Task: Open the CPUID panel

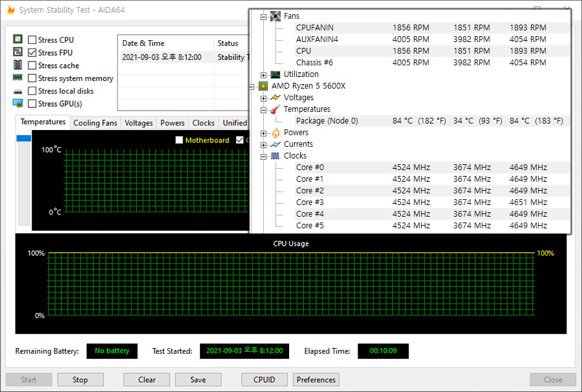Action: [x=264, y=380]
